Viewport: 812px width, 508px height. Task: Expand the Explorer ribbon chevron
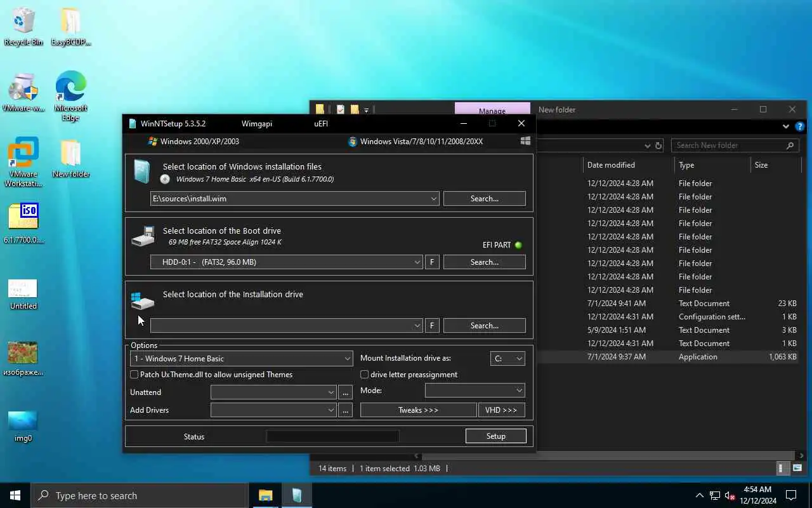coord(787,126)
